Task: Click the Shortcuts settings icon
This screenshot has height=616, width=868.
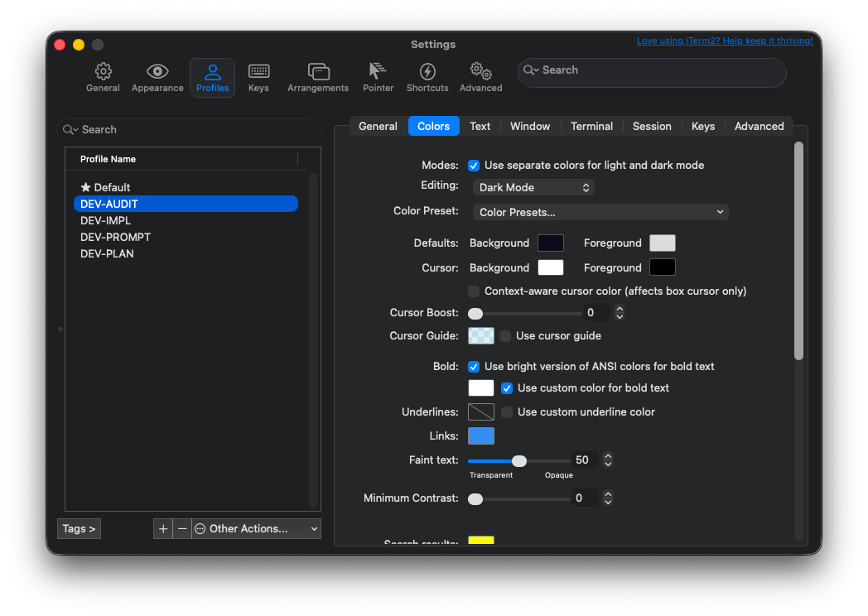Action: 427,76
